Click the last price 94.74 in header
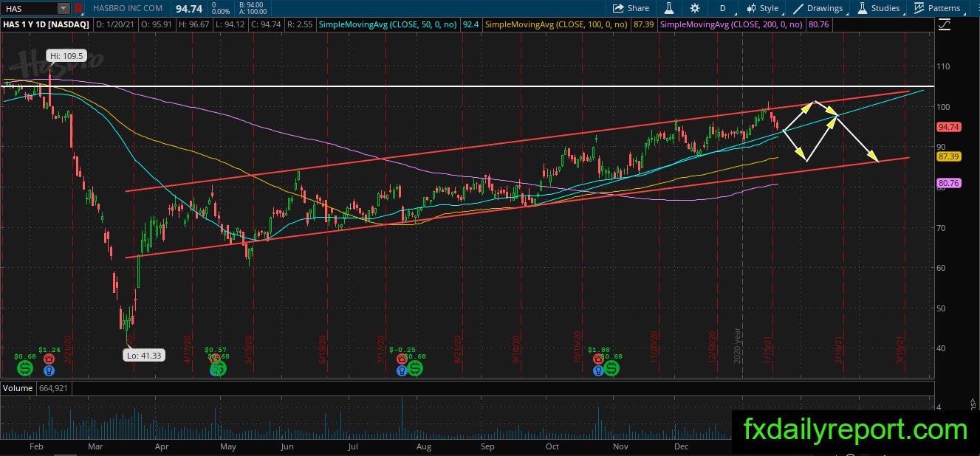Screen dimensions: 980x456 pos(188,8)
